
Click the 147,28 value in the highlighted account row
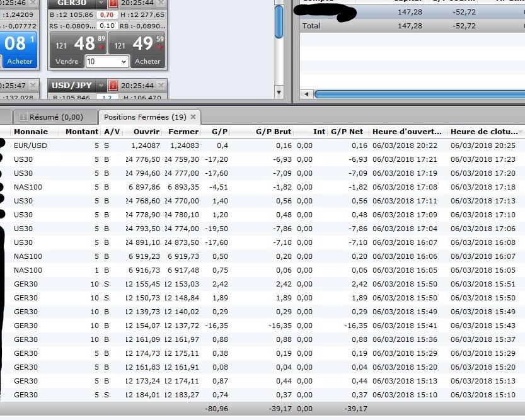point(410,12)
